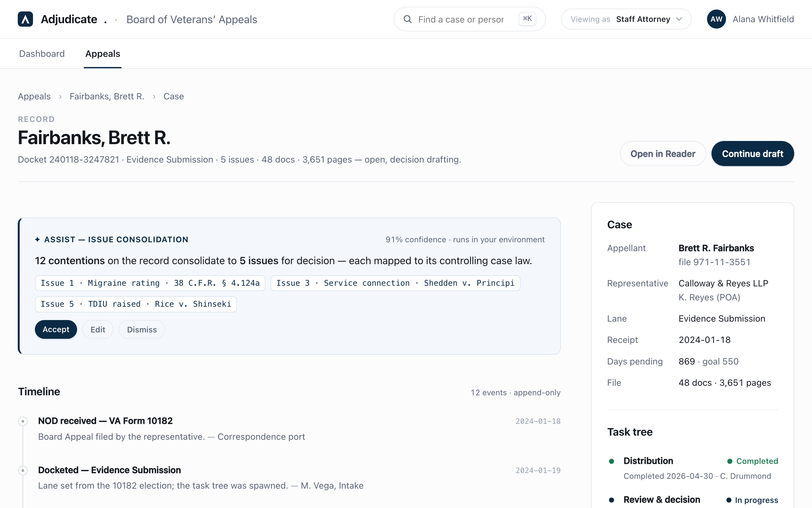Continue the decision draft
The width and height of the screenshot is (812, 508).
click(753, 154)
